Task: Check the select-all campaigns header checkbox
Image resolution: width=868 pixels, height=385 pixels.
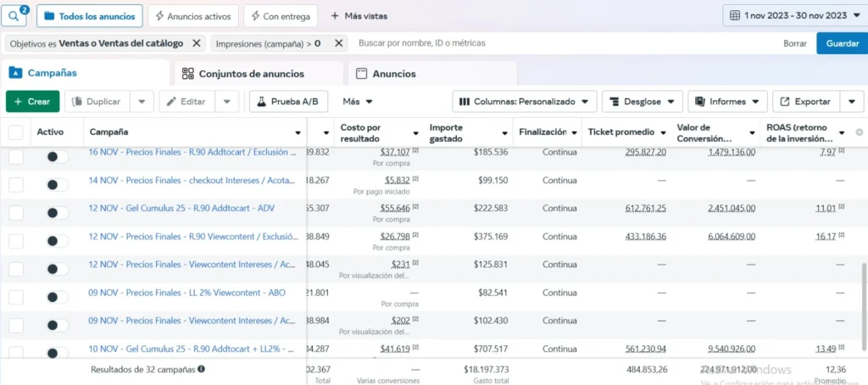Action: tap(16, 132)
